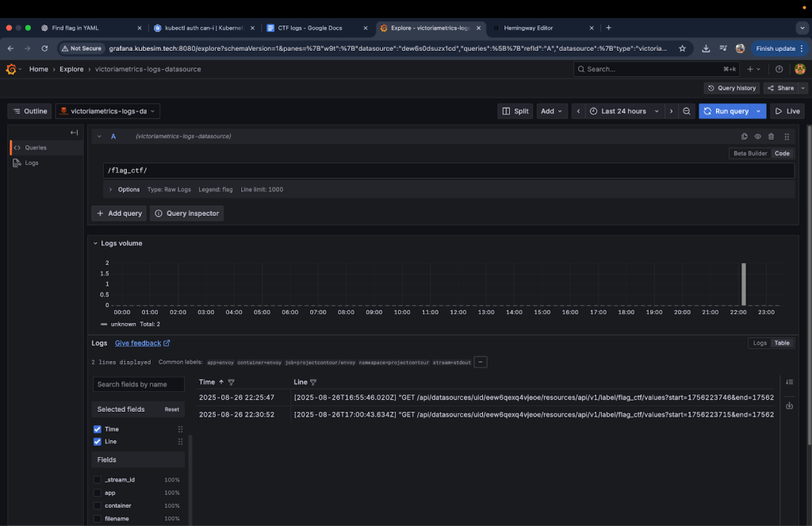812x526 pixels.
Task: Open the datasource picker dropdown
Action: [x=108, y=111]
